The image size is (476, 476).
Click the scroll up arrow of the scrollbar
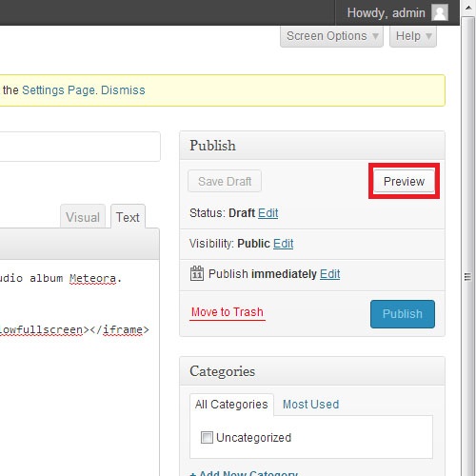click(x=468, y=8)
